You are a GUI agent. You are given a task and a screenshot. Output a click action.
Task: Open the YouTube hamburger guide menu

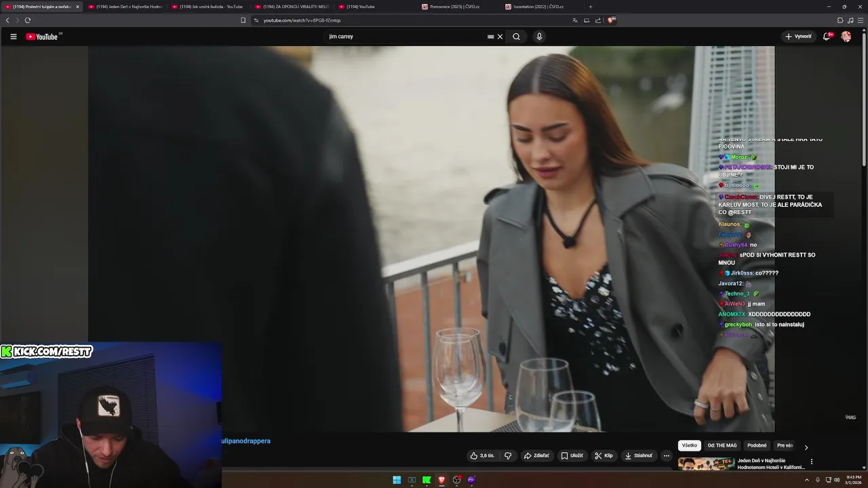click(13, 37)
